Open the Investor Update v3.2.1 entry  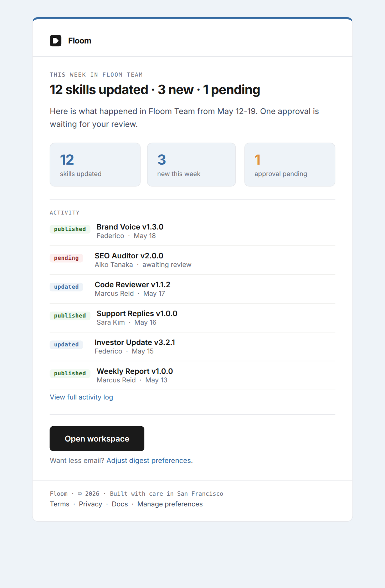192,347
